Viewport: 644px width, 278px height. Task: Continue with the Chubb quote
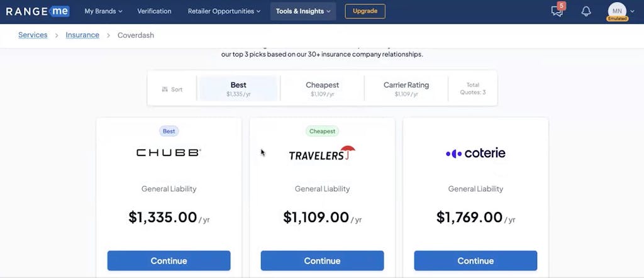(169, 261)
